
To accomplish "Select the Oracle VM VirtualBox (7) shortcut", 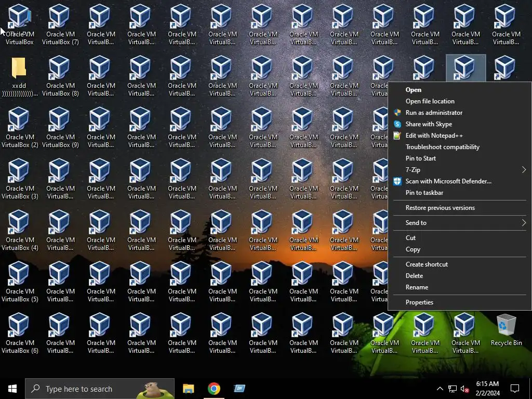I will (60, 24).
